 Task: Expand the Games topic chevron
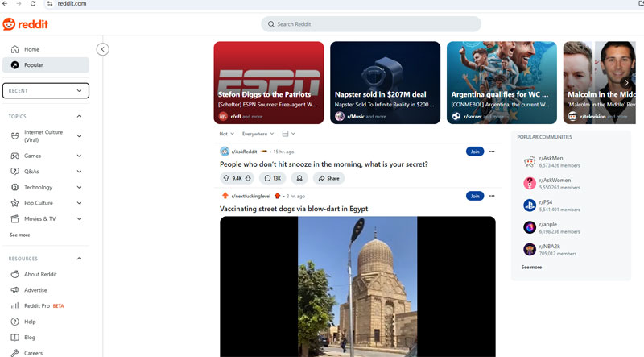click(x=79, y=156)
